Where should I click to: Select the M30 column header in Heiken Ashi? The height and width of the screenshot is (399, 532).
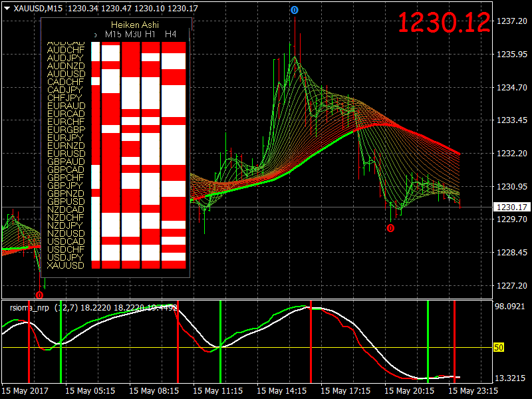(x=133, y=35)
